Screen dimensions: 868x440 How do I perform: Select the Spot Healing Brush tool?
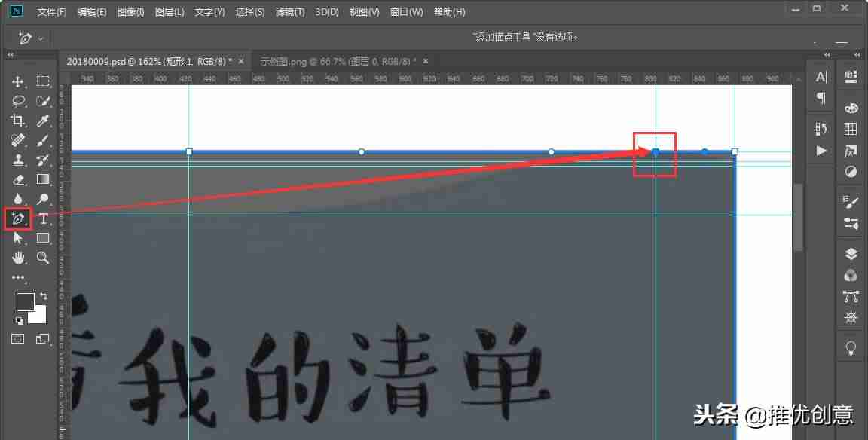(x=18, y=141)
